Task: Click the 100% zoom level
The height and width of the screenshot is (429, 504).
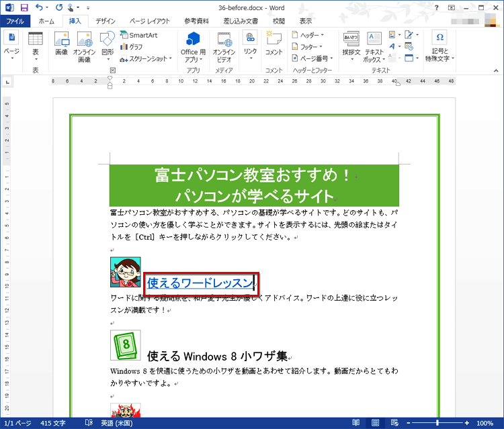Action: coord(485,423)
